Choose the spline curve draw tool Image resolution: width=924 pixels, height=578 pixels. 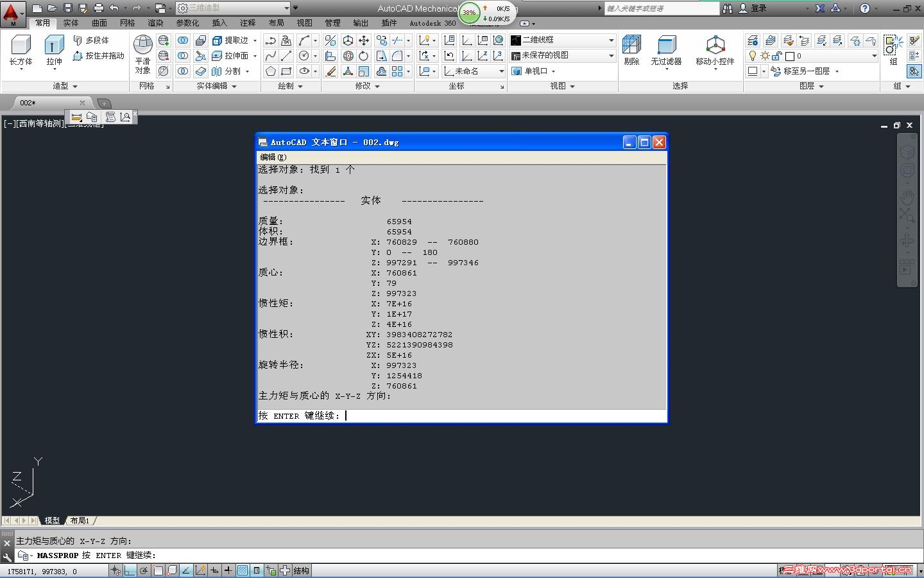[271, 56]
